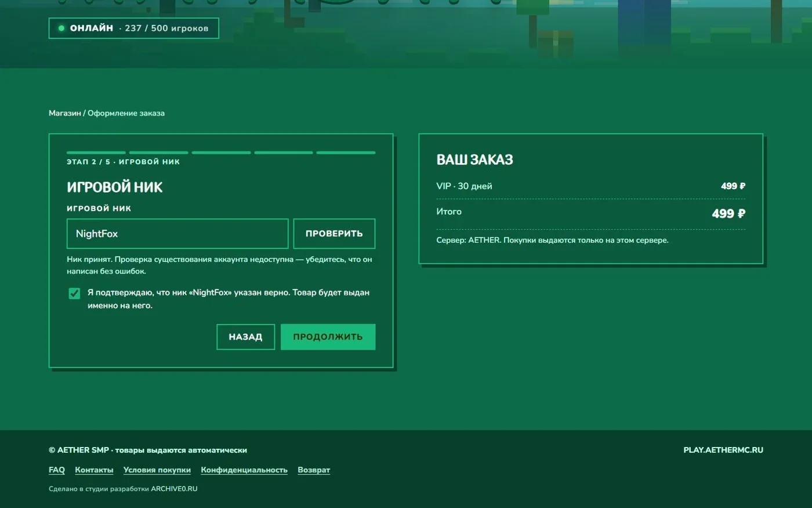Click the ПРОВЕРИТЬ button

tap(334, 233)
